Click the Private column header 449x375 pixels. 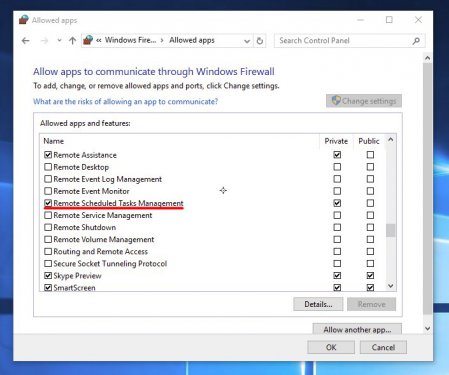(336, 141)
